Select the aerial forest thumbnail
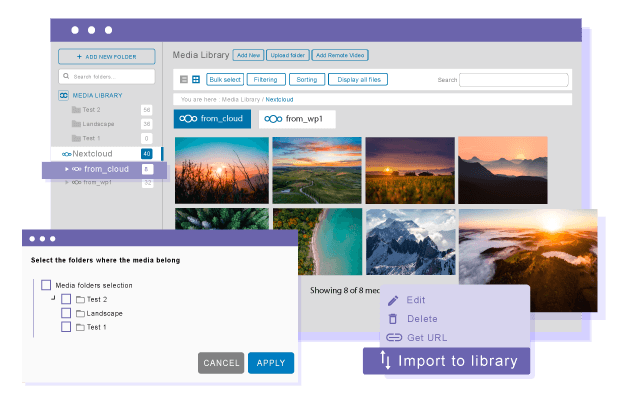630x397 pixels. click(222, 219)
